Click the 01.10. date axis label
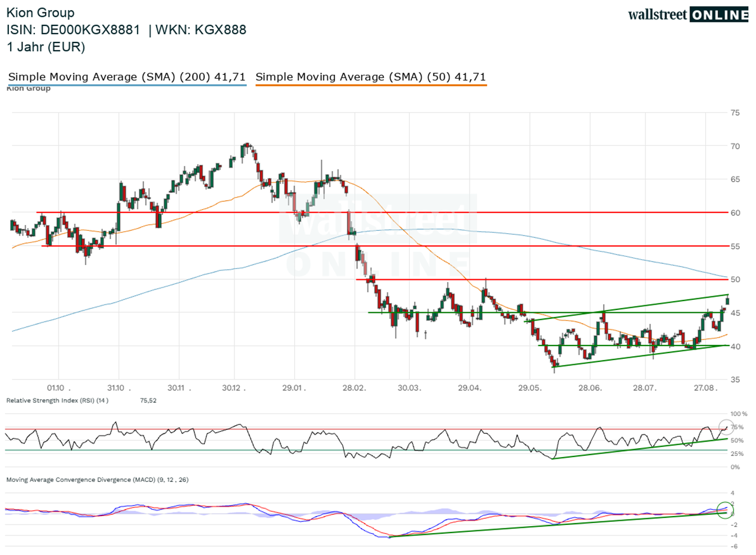 59,388
